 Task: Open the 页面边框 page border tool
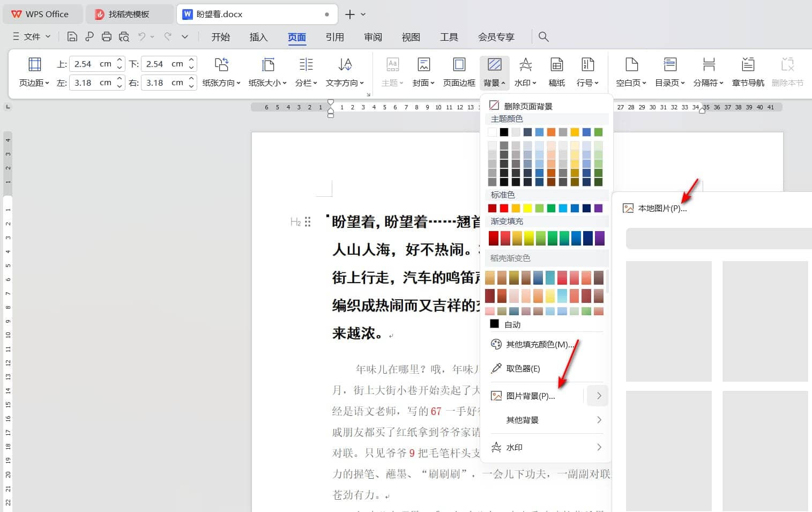click(459, 72)
